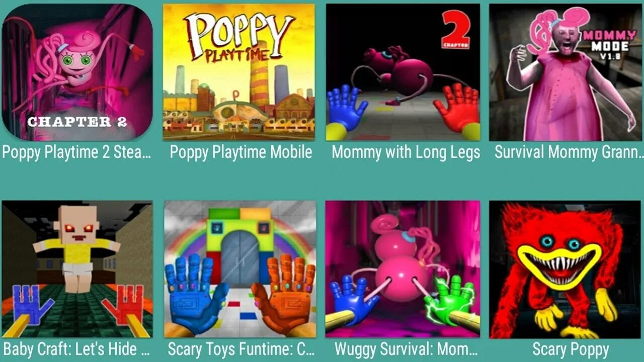Select the Baby Craft blocky baby icon
Viewport: 644px width, 362px height.
[77, 269]
